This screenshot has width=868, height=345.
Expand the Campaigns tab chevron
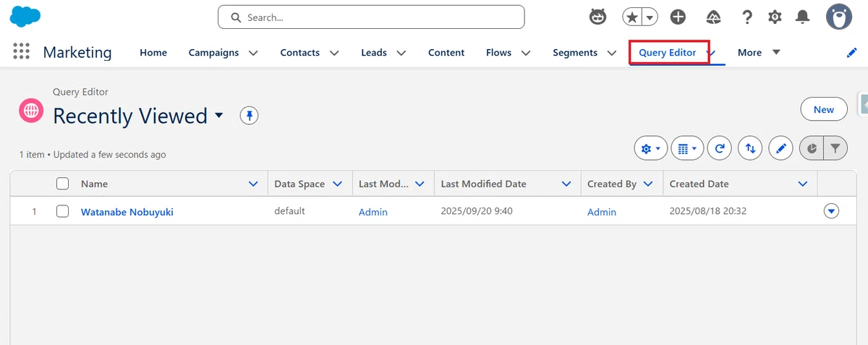point(253,53)
